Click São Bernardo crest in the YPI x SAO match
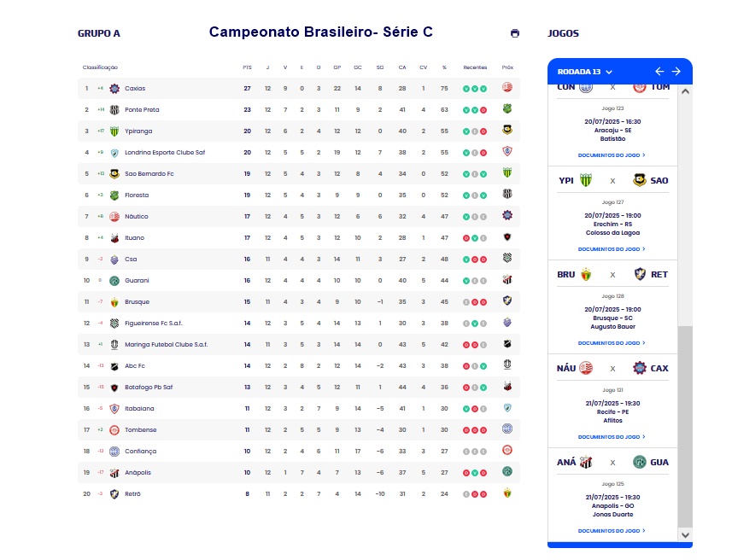The image size is (732, 560). click(639, 180)
